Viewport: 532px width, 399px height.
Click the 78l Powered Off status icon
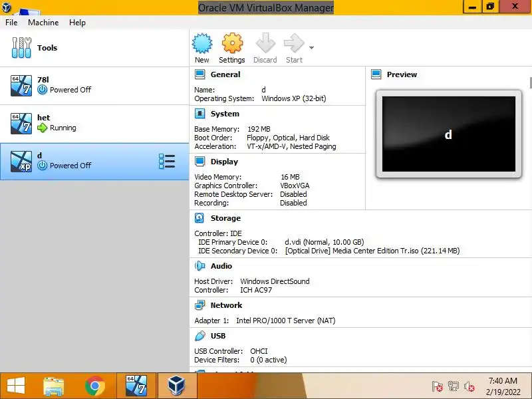[42, 90]
